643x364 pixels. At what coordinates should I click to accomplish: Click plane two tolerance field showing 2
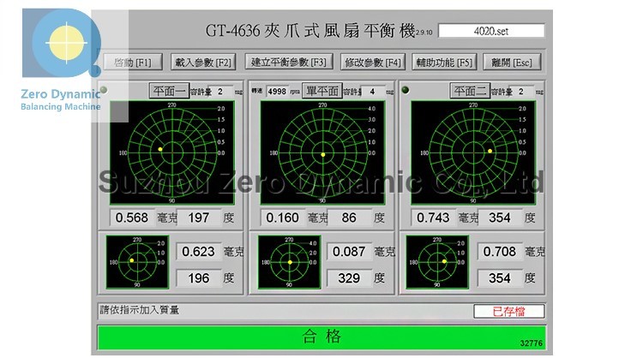(524, 92)
